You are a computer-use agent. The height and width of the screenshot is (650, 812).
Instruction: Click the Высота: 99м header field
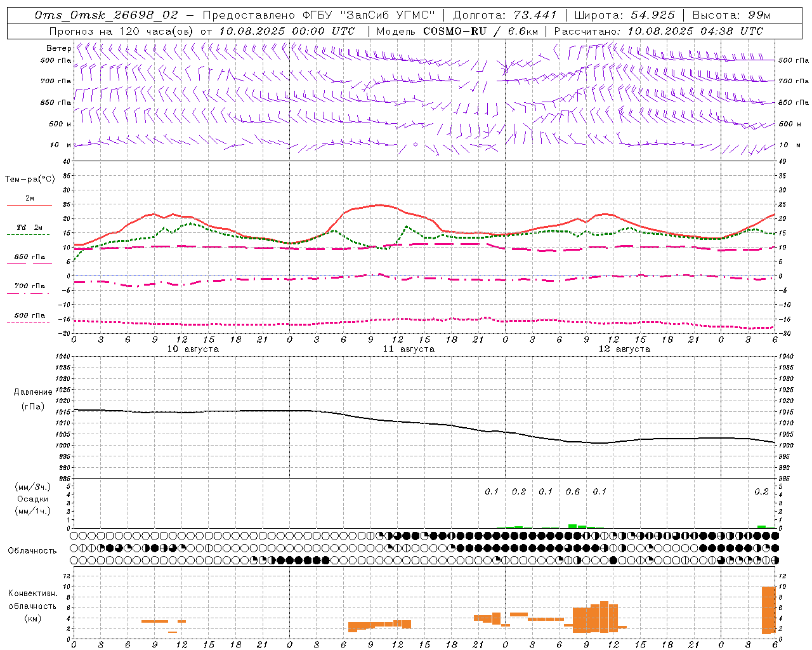[x=731, y=15]
